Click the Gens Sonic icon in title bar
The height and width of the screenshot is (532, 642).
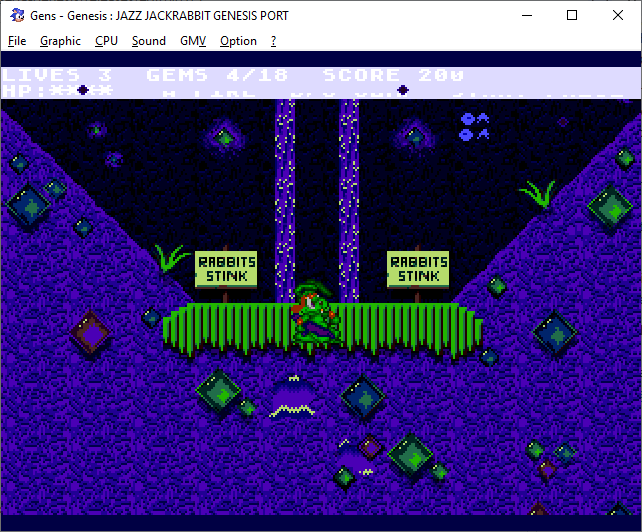coord(17,15)
